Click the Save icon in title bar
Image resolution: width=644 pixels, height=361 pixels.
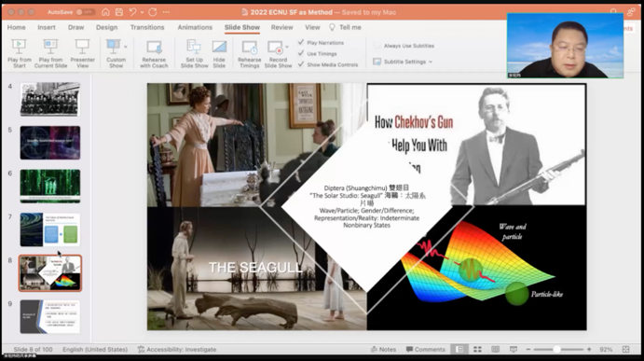click(119, 12)
